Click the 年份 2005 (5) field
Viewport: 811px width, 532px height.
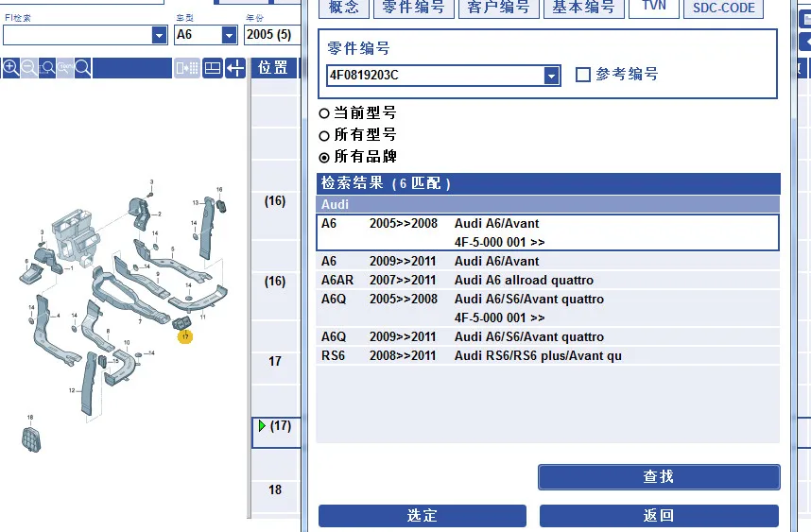point(272,35)
